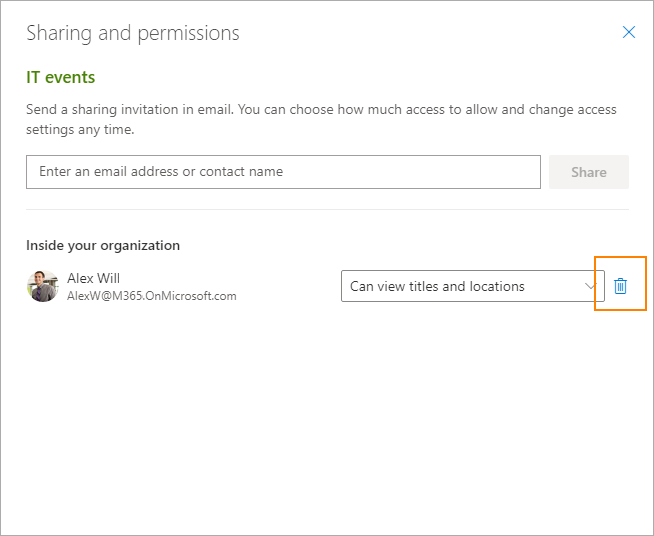Click the 'settings any time.' text line
The height and width of the screenshot is (536, 654).
click(x=80, y=129)
